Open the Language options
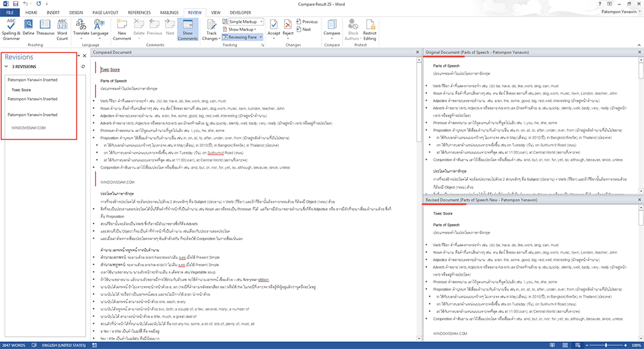Screen dimensions: 644x349 (x=99, y=28)
